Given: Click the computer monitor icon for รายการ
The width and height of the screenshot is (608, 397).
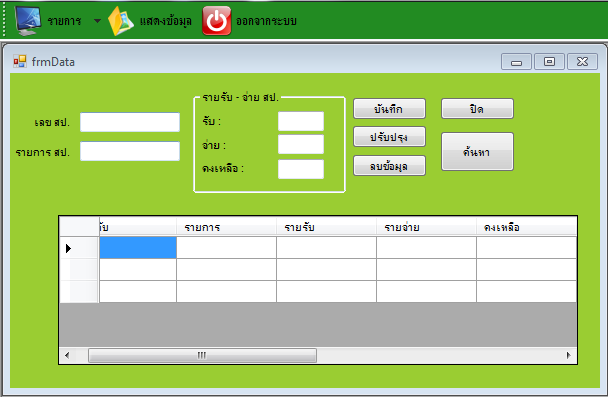Looking at the screenshot, I should (28, 21).
